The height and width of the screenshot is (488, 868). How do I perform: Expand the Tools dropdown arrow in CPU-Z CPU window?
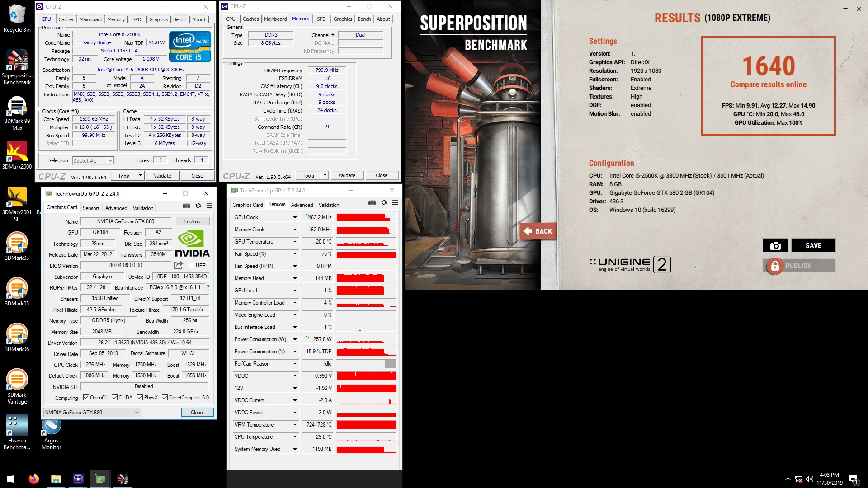[x=140, y=176]
